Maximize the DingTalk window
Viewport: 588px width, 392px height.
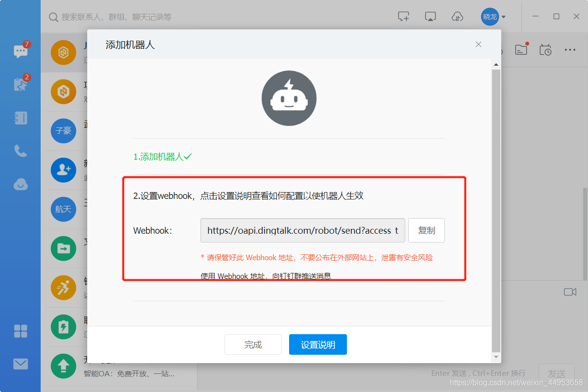pos(556,17)
